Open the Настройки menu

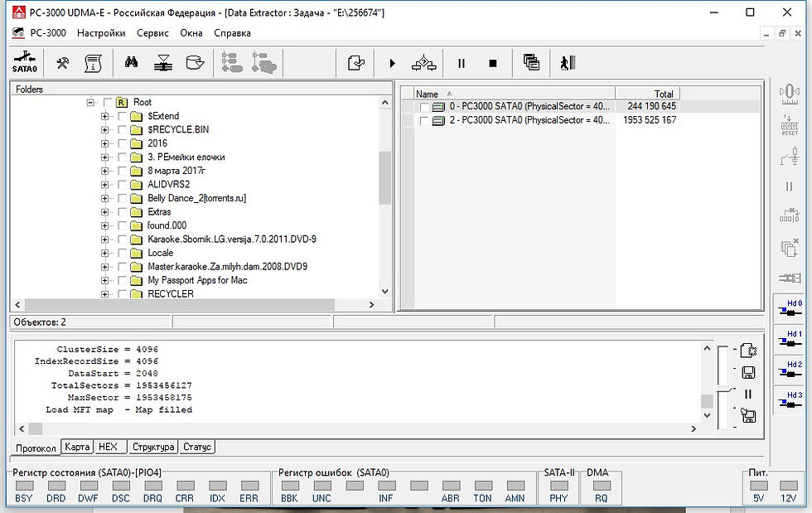click(x=101, y=32)
